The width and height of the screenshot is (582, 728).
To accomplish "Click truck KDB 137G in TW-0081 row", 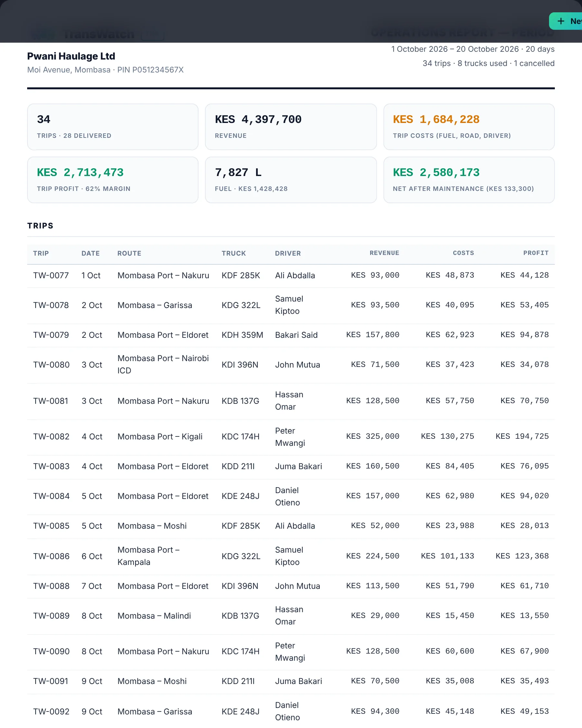I will click(x=240, y=401).
